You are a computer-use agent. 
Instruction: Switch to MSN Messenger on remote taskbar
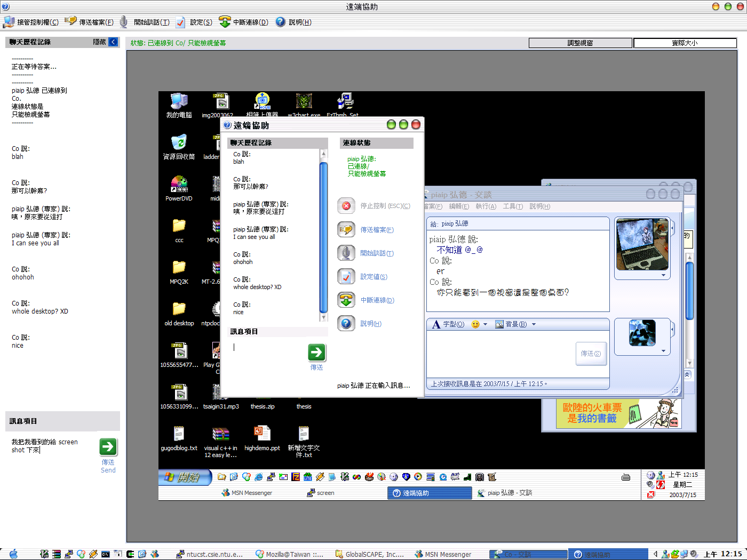[x=247, y=493]
